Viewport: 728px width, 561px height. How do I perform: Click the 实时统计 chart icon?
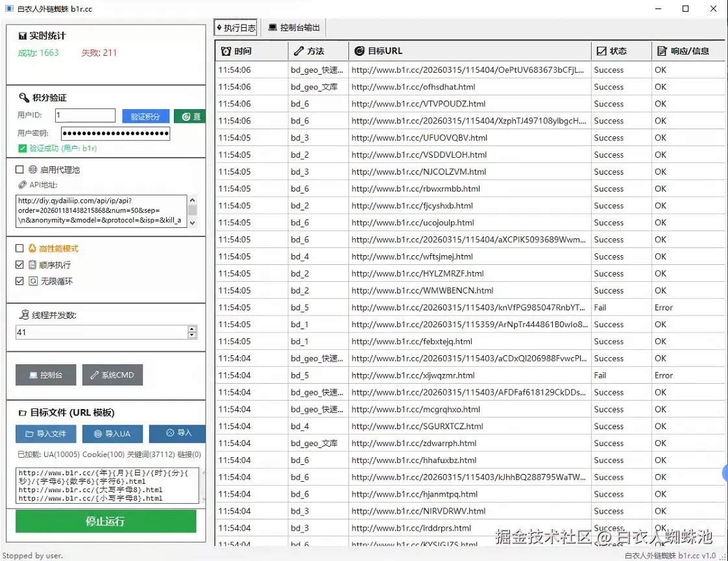[x=22, y=36]
